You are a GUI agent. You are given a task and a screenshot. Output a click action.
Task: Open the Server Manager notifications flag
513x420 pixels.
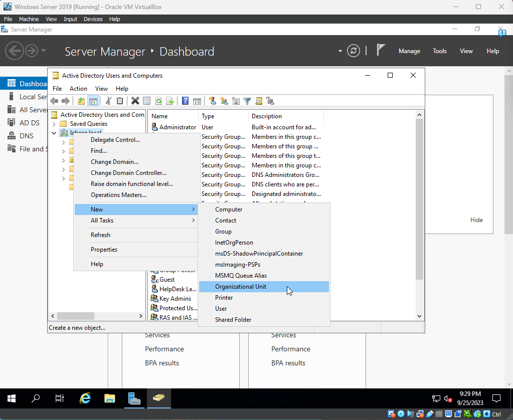click(380, 51)
